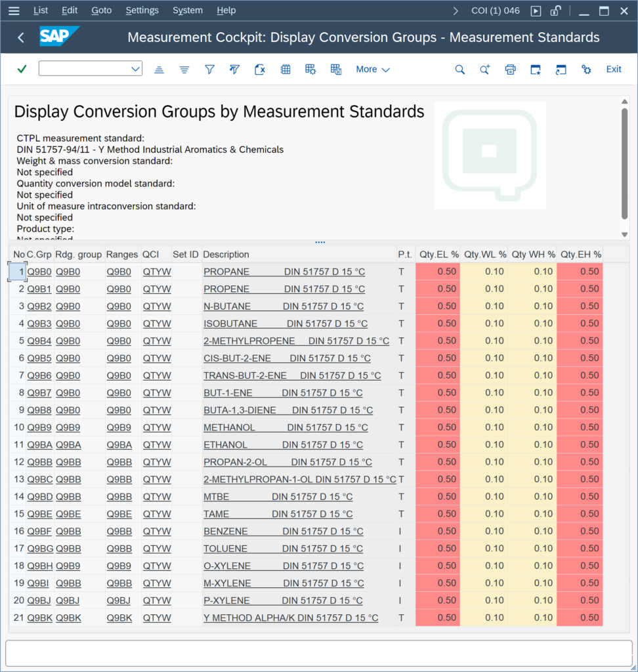
Task: Select the Qty.EL % column header
Action: click(439, 255)
